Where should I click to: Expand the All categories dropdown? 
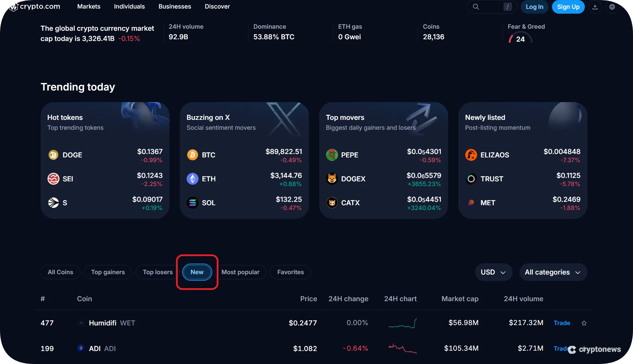pyautogui.click(x=553, y=272)
